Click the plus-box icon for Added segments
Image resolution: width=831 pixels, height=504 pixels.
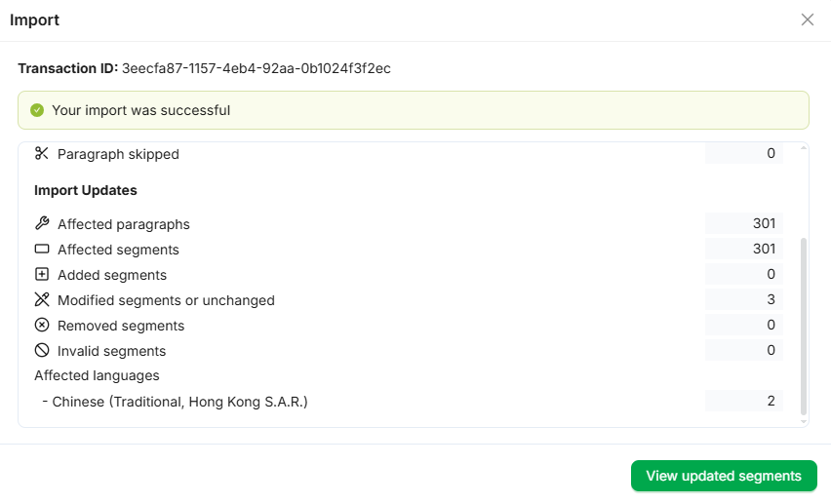click(41, 275)
